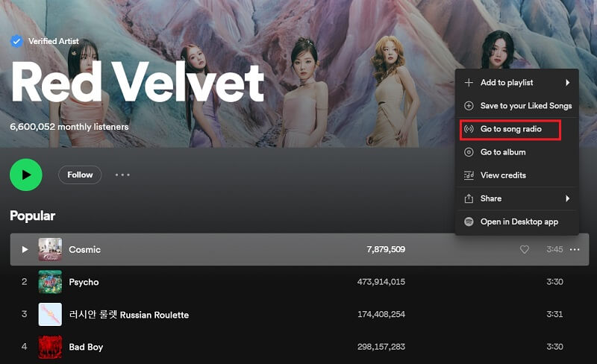The width and height of the screenshot is (597, 364).
Task: Click the Cosmic song title
Action: point(84,250)
